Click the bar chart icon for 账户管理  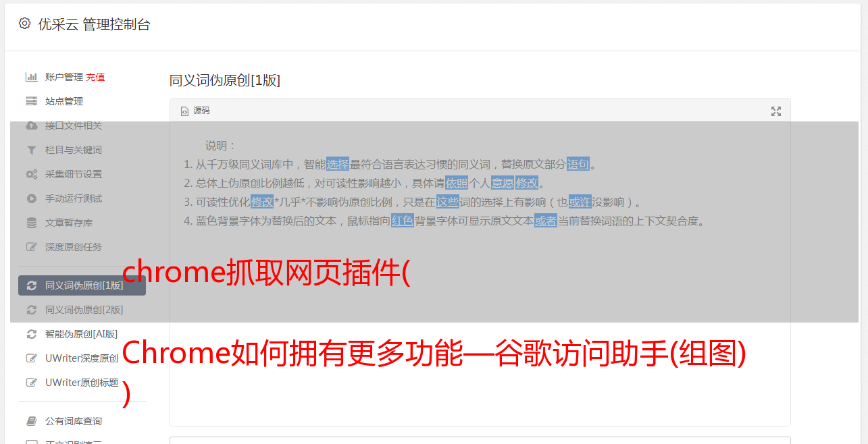click(31, 77)
